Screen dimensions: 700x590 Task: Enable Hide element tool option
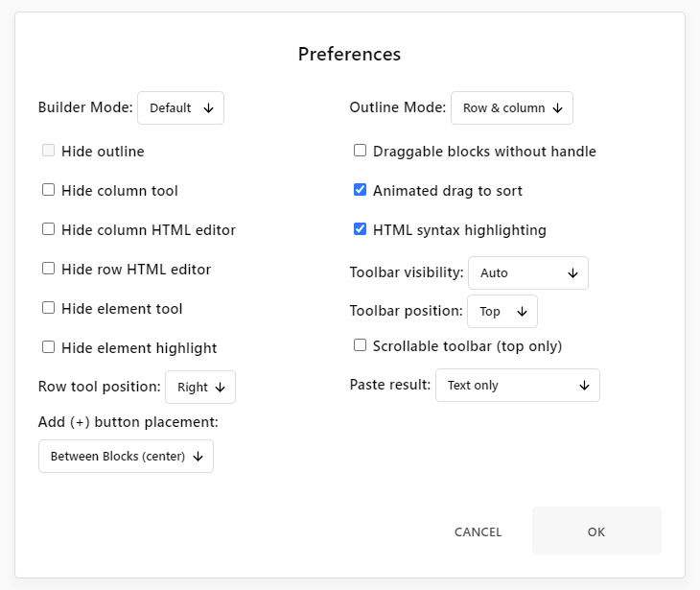point(48,308)
